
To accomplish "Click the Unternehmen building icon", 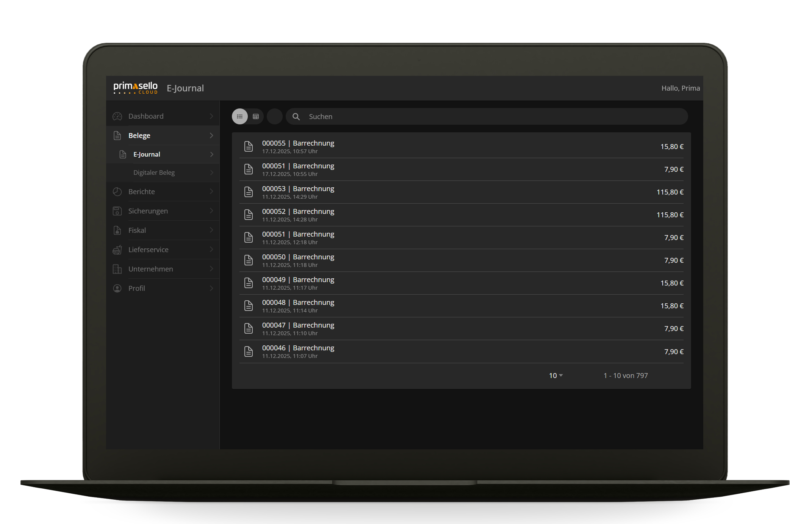I will pos(117,269).
